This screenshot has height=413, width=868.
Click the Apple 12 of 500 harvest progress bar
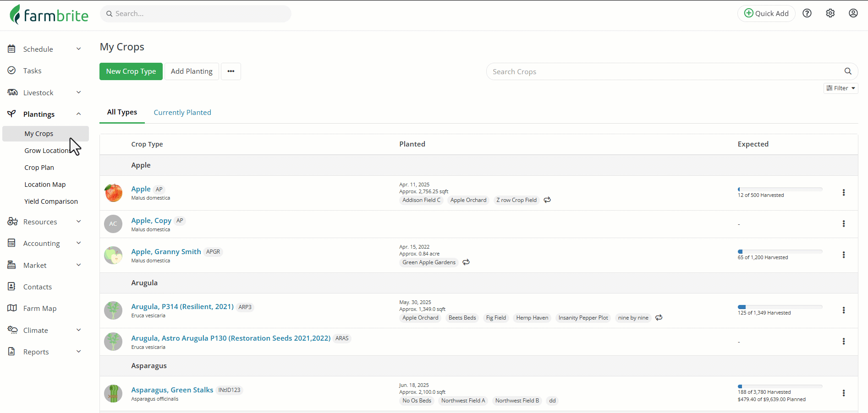[x=780, y=189]
